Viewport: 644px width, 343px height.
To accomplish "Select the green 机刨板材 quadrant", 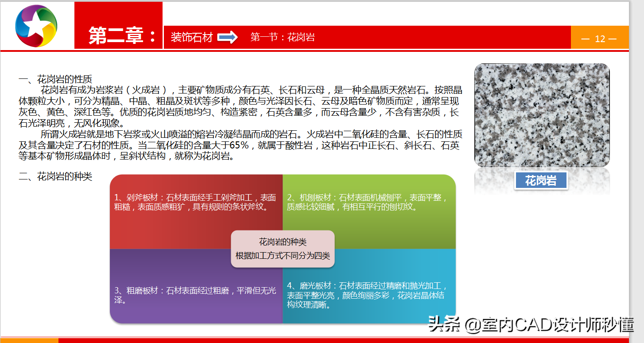I will (x=369, y=211).
